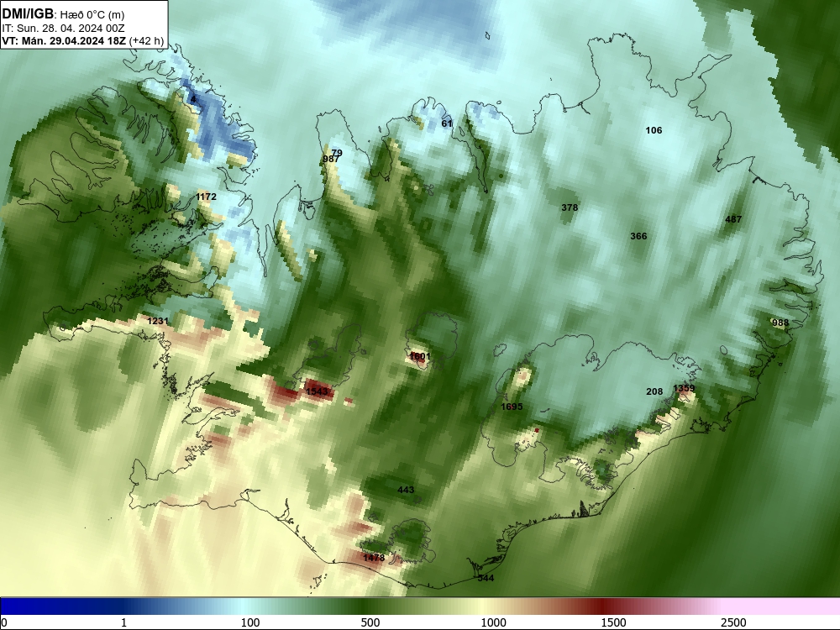Click the legend tick label 1500
Screen dimensions: 840x630
[613, 622]
